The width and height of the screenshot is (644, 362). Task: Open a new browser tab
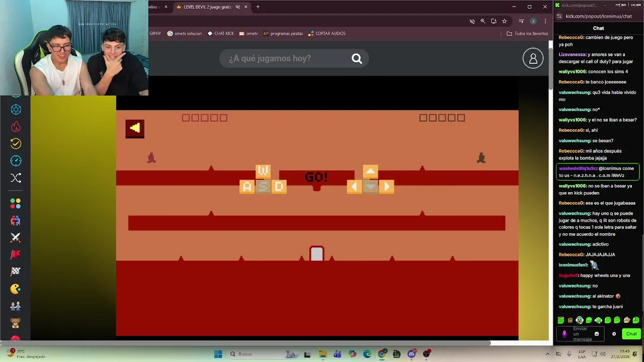pyautogui.click(x=258, y=7)
